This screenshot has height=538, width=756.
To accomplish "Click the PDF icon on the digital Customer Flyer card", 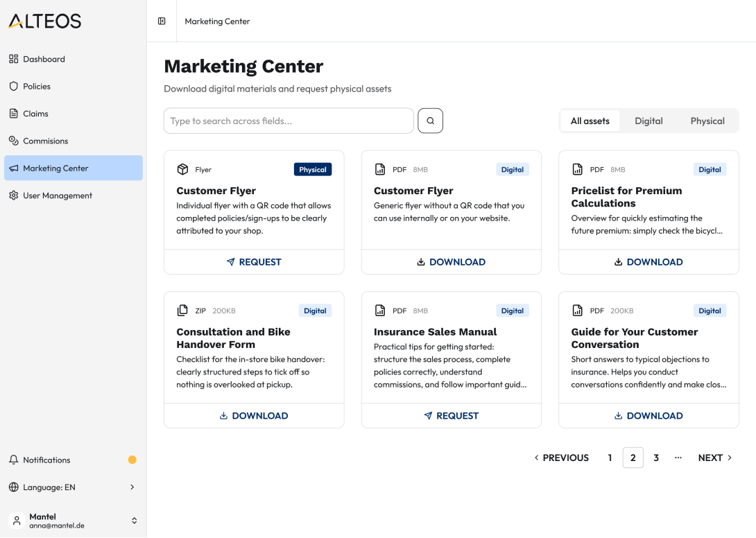I will click(380, 169).
